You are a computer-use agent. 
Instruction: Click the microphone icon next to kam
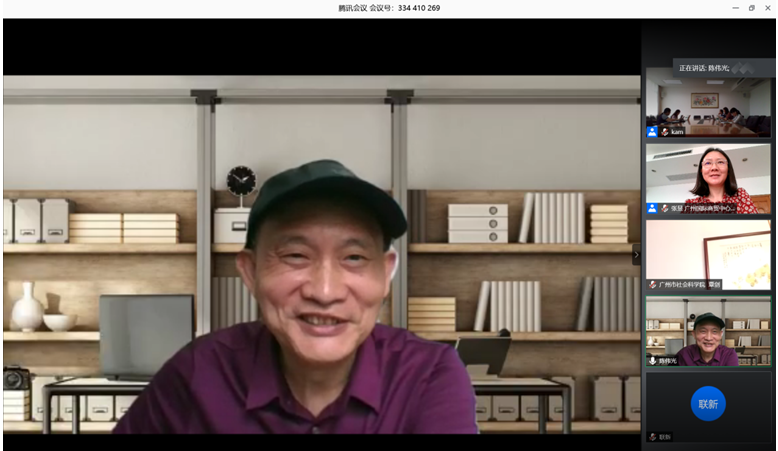pyautogui.click(x=665, y=131)
